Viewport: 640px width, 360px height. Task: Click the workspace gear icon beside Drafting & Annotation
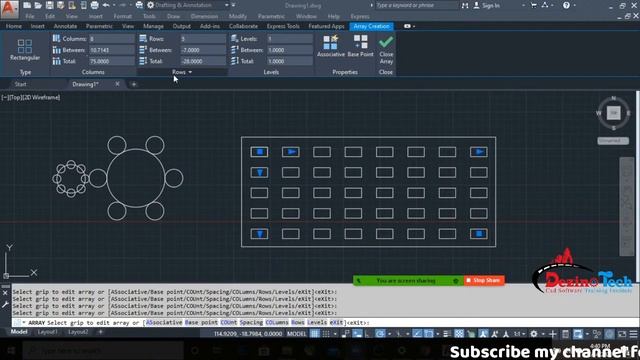point(150,5)
